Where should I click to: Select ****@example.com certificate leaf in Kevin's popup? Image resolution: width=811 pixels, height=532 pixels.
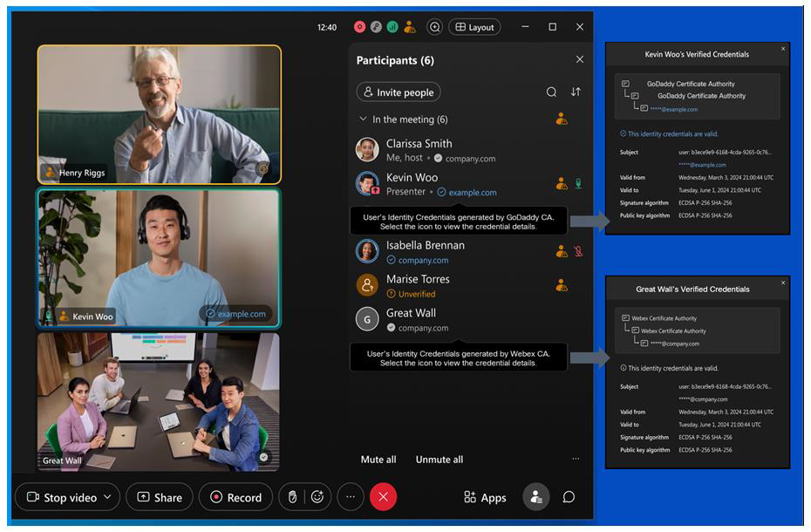point(669,109)
